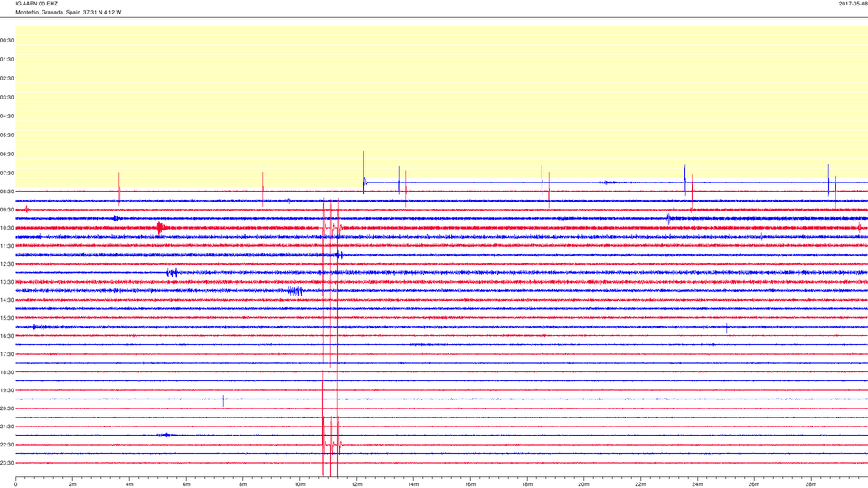Select the 19:30 time label
868x488 pixels.
pyautogui.click(x=7, y=390)
